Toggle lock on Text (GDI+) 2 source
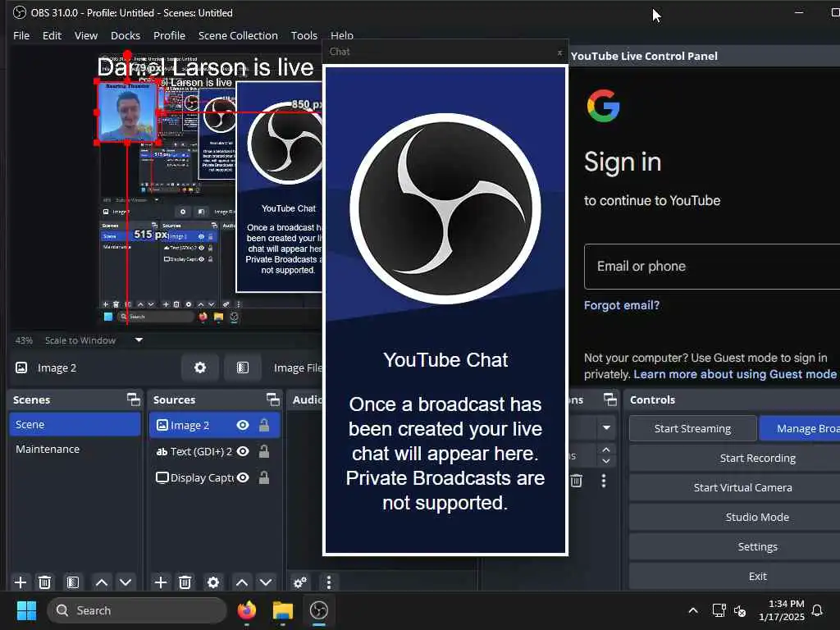The image size is (840, 630). point(264,452)
